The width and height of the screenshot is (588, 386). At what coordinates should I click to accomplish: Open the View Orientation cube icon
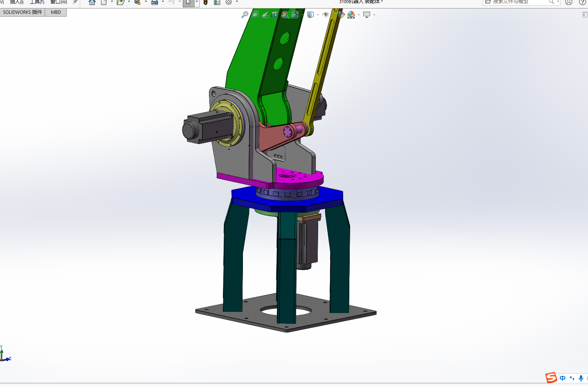pos(295,15)
